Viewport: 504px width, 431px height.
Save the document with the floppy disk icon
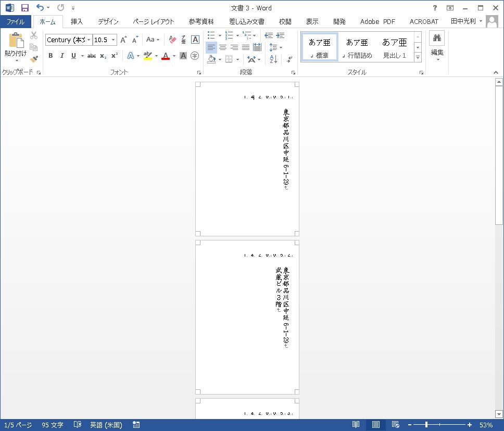click(x=25, y=8)
